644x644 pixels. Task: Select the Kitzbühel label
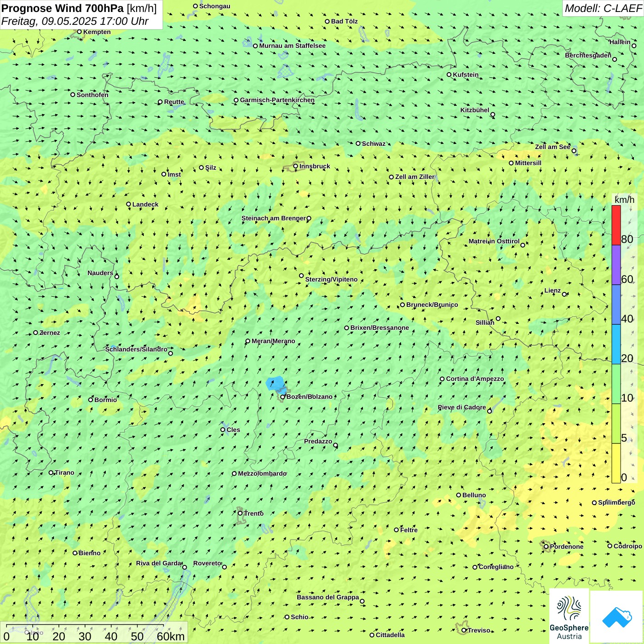tap(475, 110)
